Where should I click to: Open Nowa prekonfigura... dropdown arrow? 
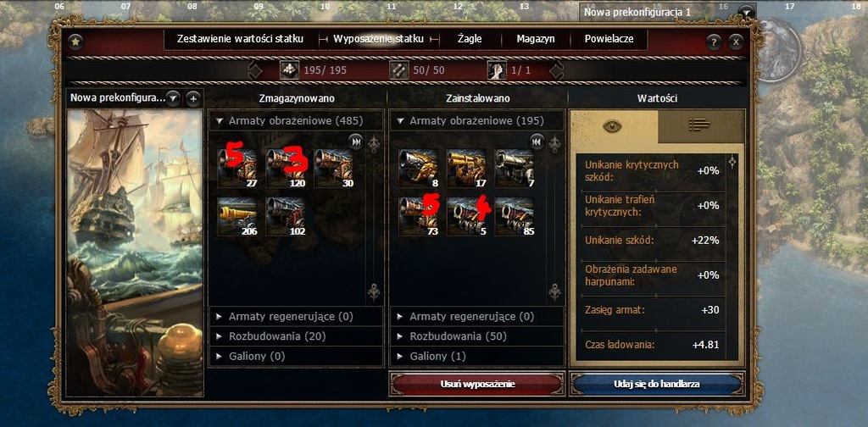(x=173, y=98)
